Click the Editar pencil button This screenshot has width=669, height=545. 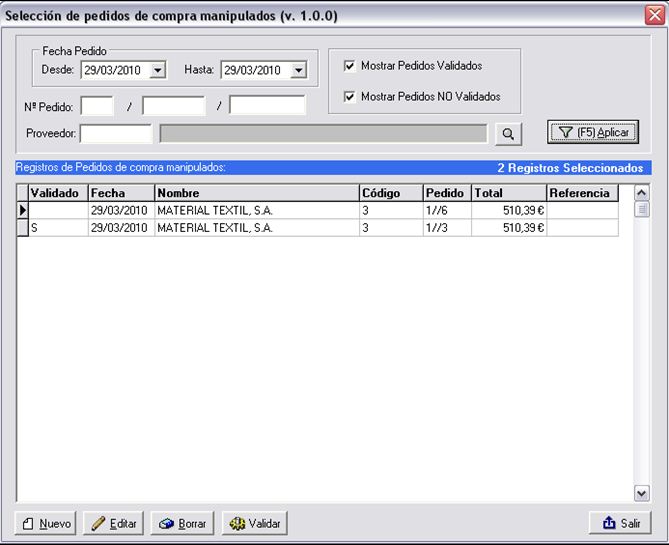pos(113,523)
